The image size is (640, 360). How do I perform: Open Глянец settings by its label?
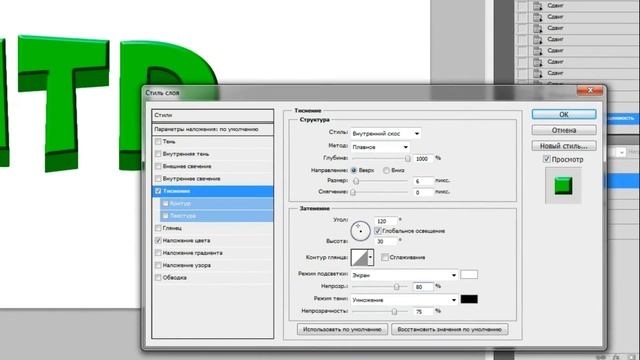(x=172, y=228)
